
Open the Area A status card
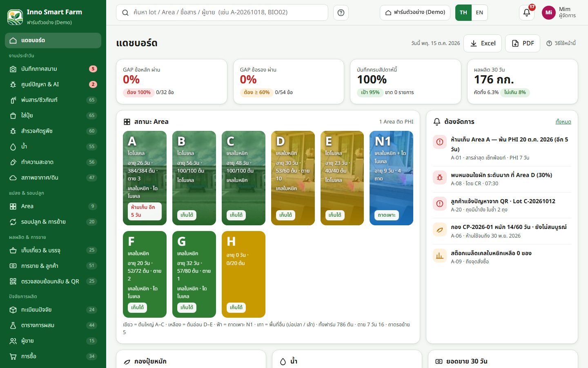tap(145, 178)
